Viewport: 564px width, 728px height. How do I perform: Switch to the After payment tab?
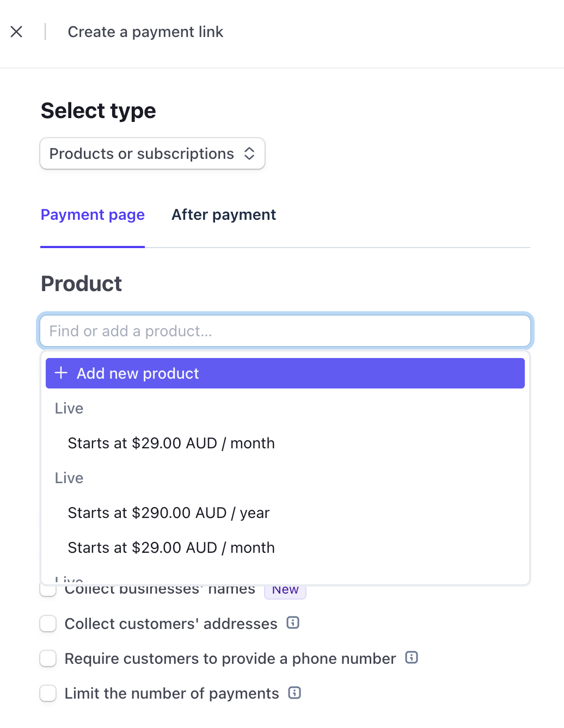[x=224, y=215]
